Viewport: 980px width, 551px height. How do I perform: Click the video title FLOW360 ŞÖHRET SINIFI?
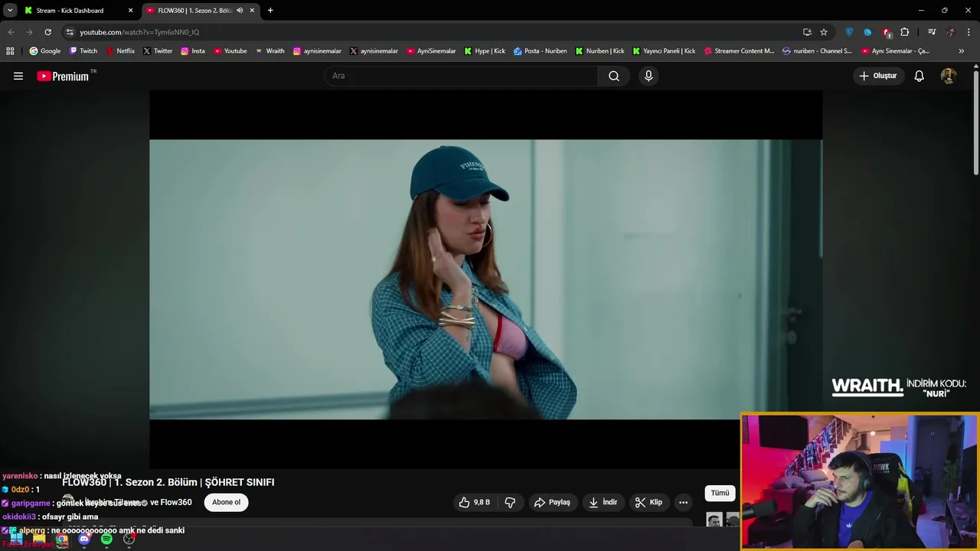pos(168,482)
